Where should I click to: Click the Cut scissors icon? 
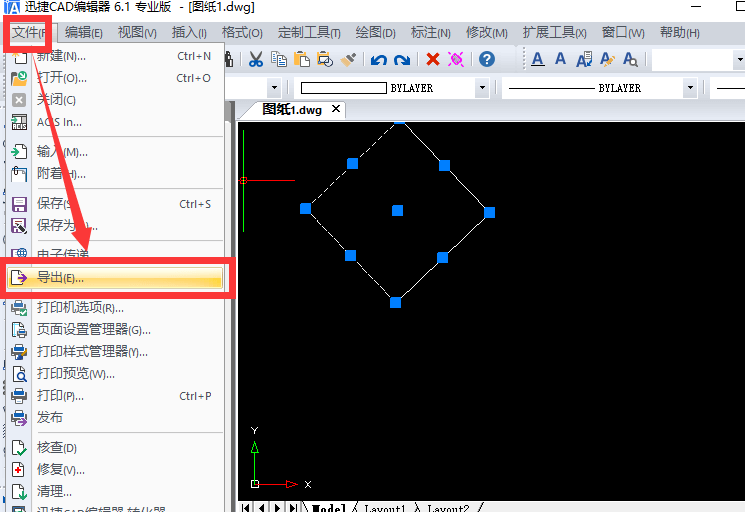pos(256,59)
